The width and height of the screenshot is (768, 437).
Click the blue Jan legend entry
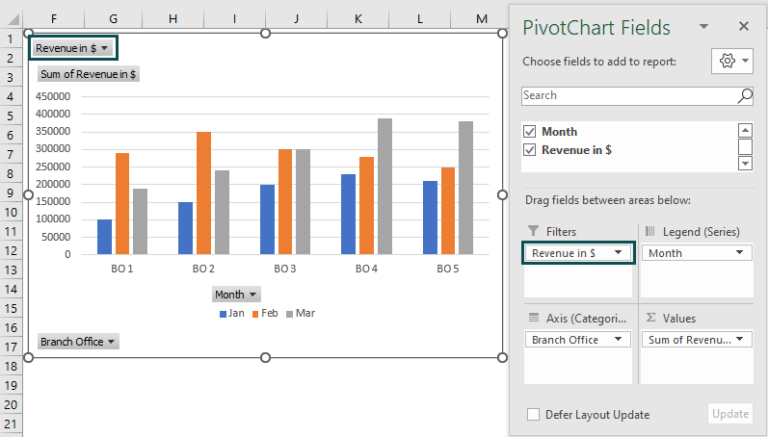[x=232, y=314]
